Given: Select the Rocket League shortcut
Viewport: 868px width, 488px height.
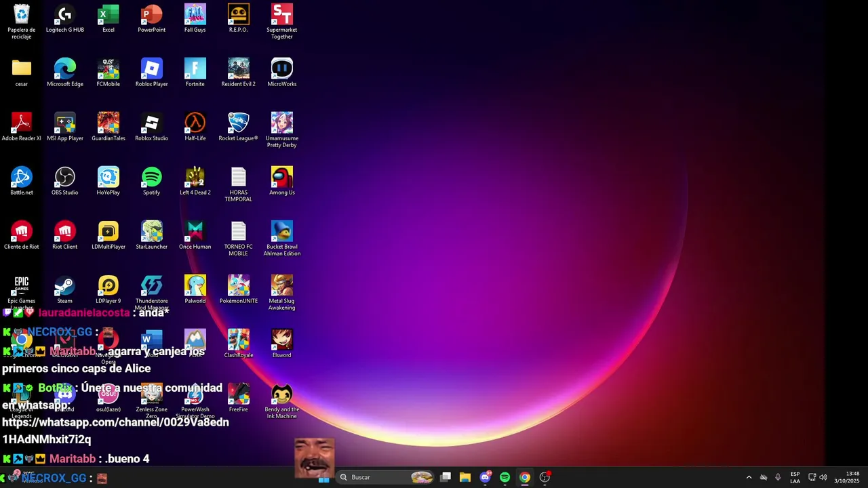Looking at the screenshot, I should click(239, 127).
